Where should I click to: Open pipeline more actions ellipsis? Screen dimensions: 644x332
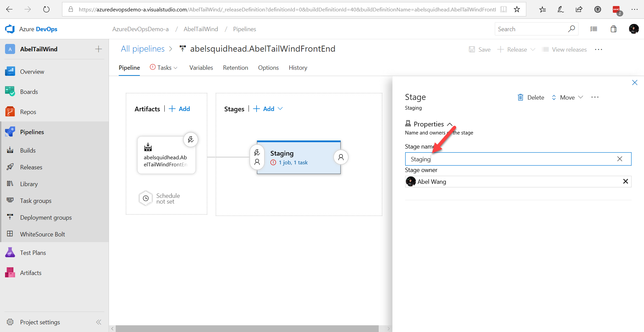[x=598, y=50]
